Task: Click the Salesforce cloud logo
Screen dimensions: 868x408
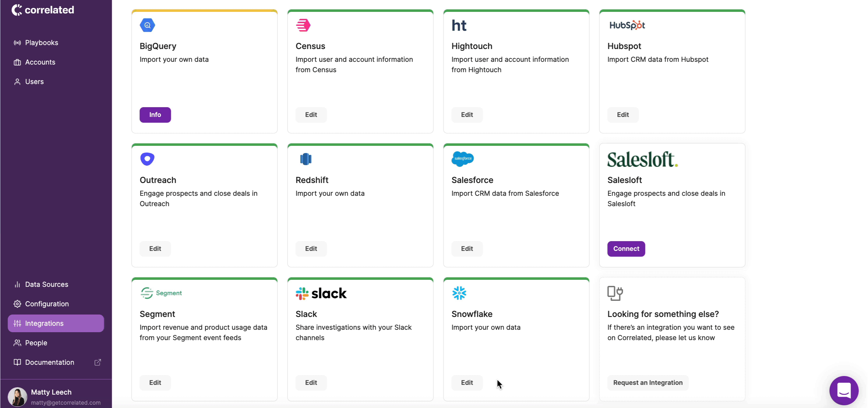Action: 463,159
